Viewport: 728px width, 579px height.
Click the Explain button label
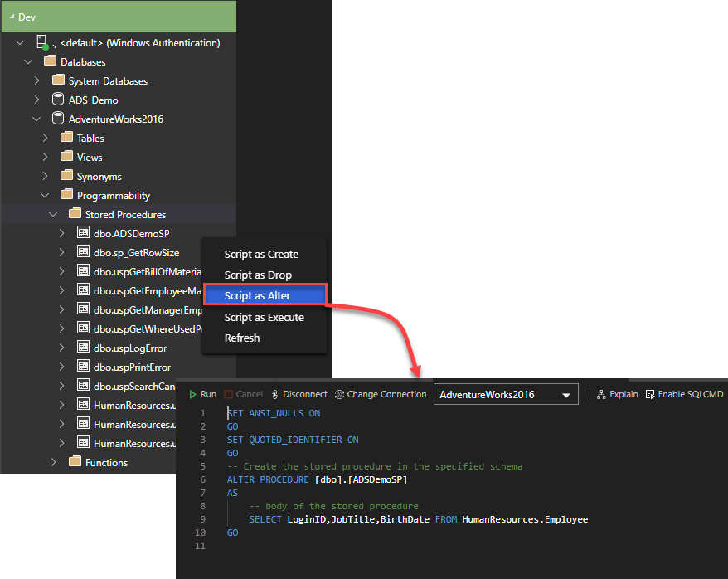(624, 394)
